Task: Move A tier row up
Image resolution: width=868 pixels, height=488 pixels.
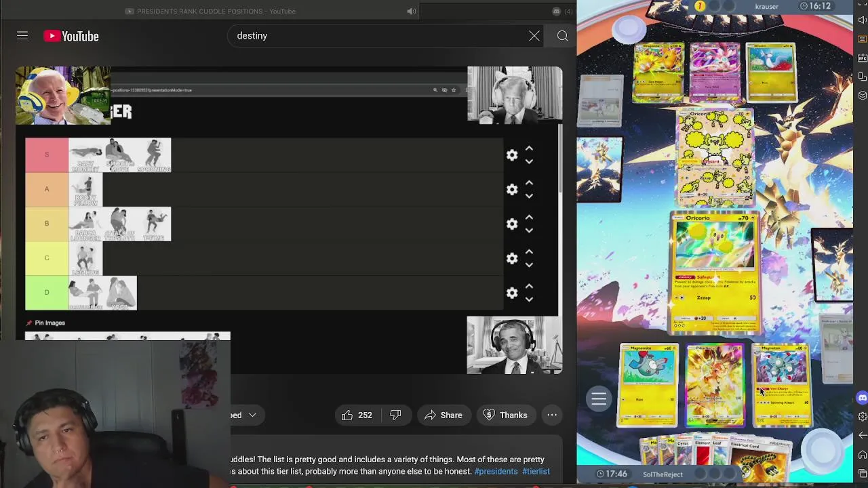Action: (x=529, y=183)
